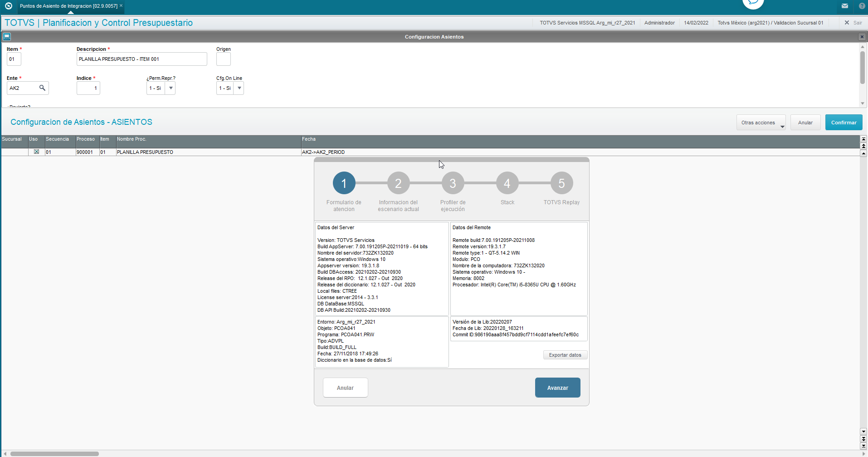
Task: Click the Administrador user label
Action: pos(659,23)
